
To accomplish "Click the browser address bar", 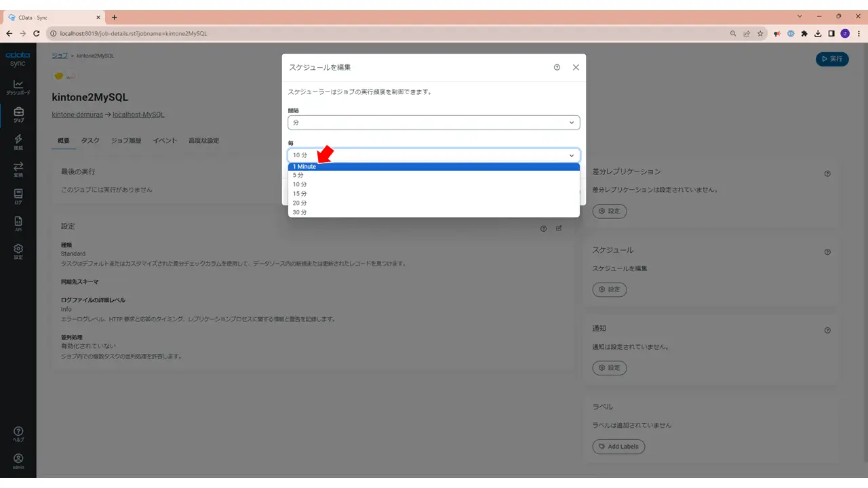I will pos(387,33).
